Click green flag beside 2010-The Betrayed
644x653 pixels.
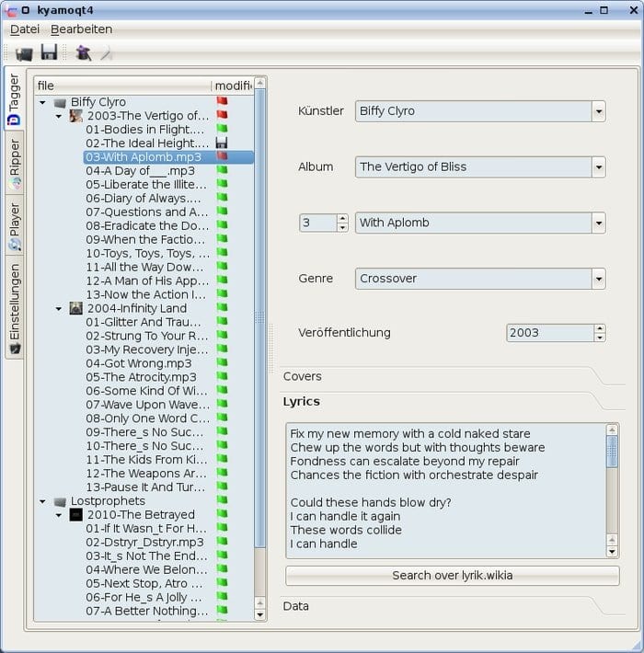(222, 513)
